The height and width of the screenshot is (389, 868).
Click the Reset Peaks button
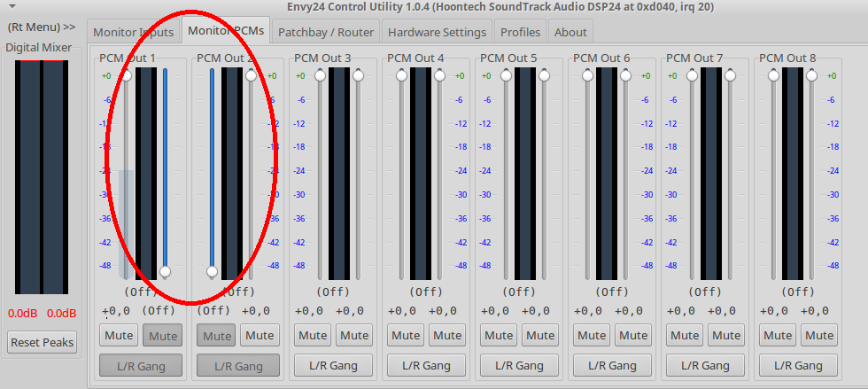(43, 342)
